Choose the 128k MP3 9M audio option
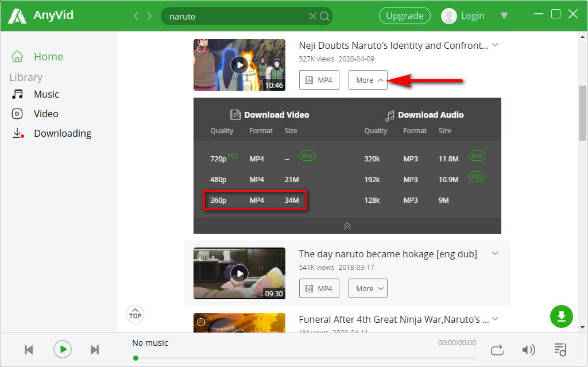588x367 pixels. click(407, 200)
